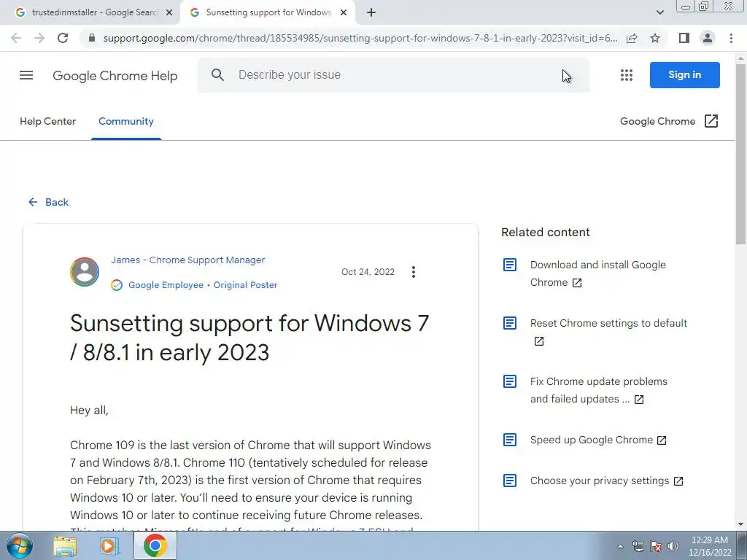Bookmark this page with the star icon
The image size is (747, 560).
[x=655, y=38]
